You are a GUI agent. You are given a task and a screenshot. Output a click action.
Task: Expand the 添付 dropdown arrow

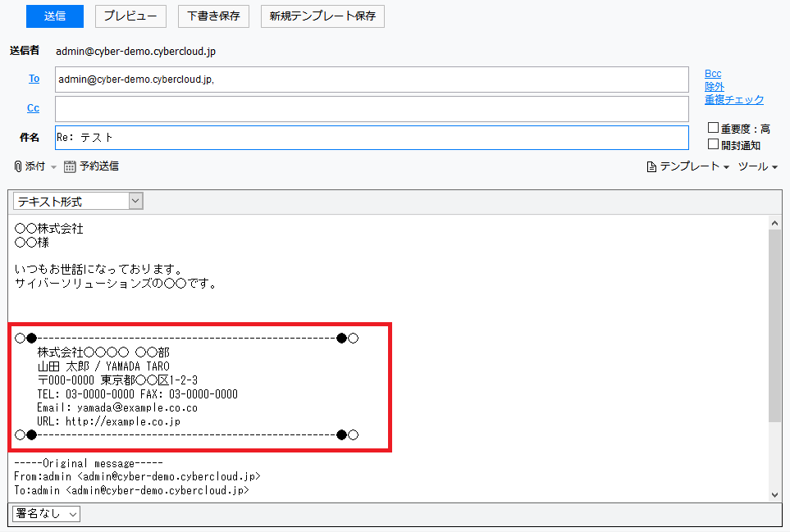coord(53,167)
